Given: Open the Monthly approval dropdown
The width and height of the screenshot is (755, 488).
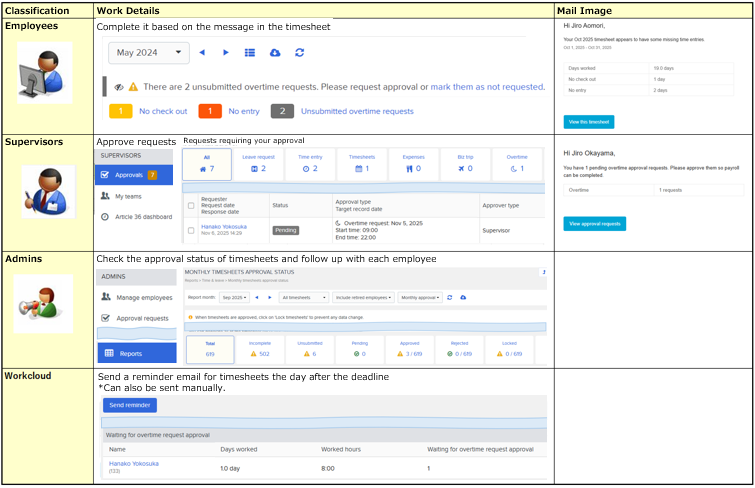Looking at the screenshot, I should pyautogui.click(x=421, y=297).
